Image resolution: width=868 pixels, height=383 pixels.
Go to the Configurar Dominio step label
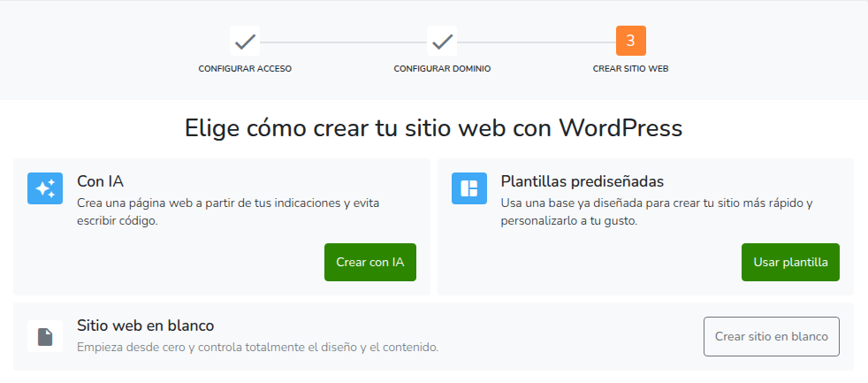[x=442, y=69]
